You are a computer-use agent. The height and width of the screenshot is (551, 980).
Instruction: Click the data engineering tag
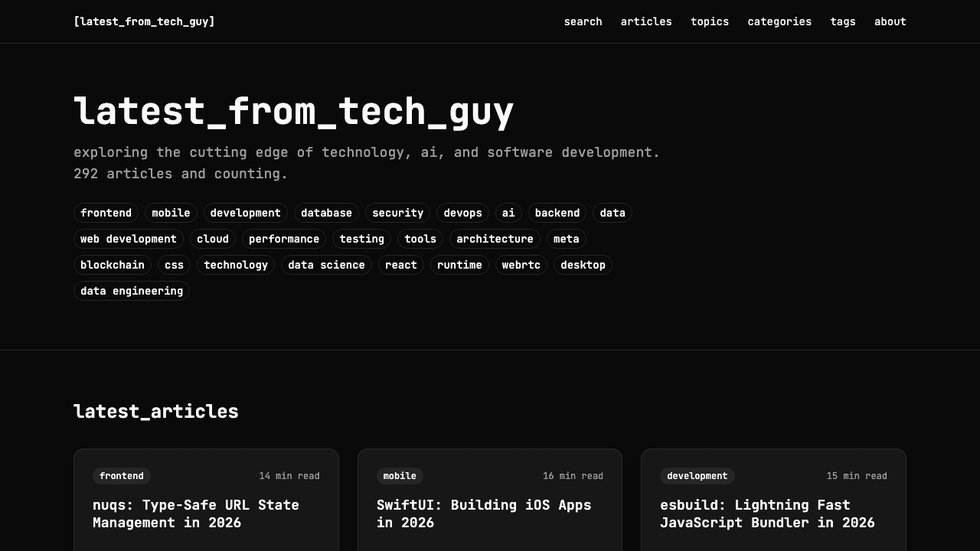pyautogui.click(x=131, y=291)
